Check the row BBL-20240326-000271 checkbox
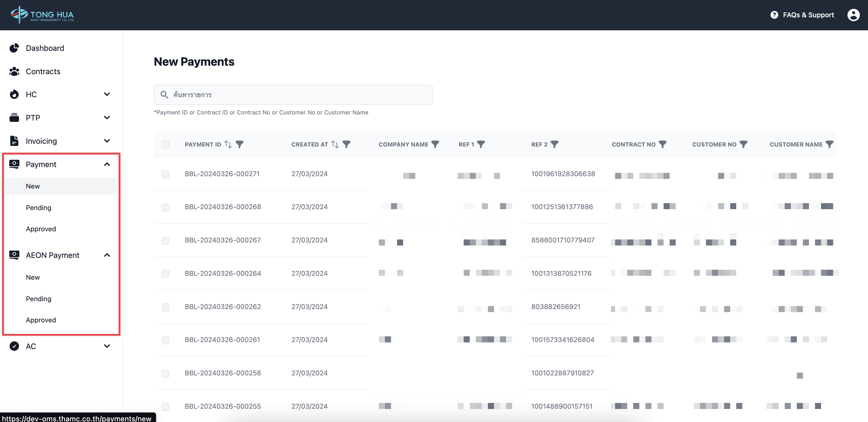This screenshot has width=868, height=422. click(165, 174)
